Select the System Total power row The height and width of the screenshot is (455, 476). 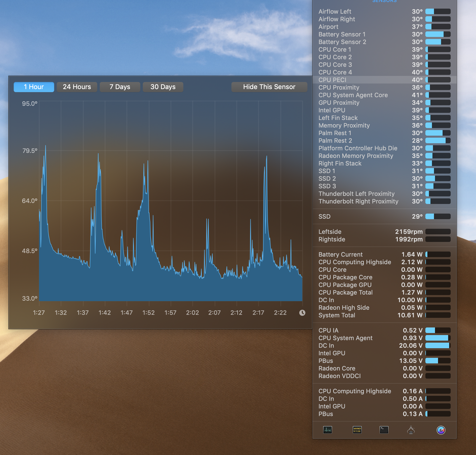(x=385, y=315)
